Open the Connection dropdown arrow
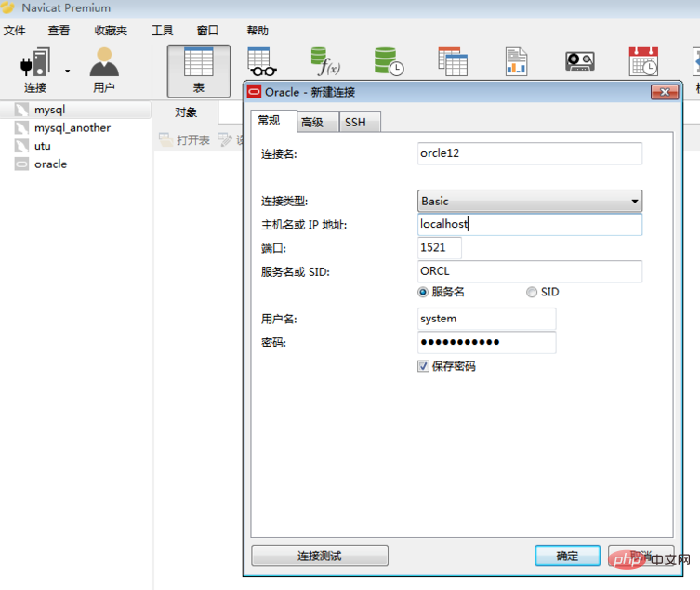This screenshot has width=700, height=590. click(68, 71)
